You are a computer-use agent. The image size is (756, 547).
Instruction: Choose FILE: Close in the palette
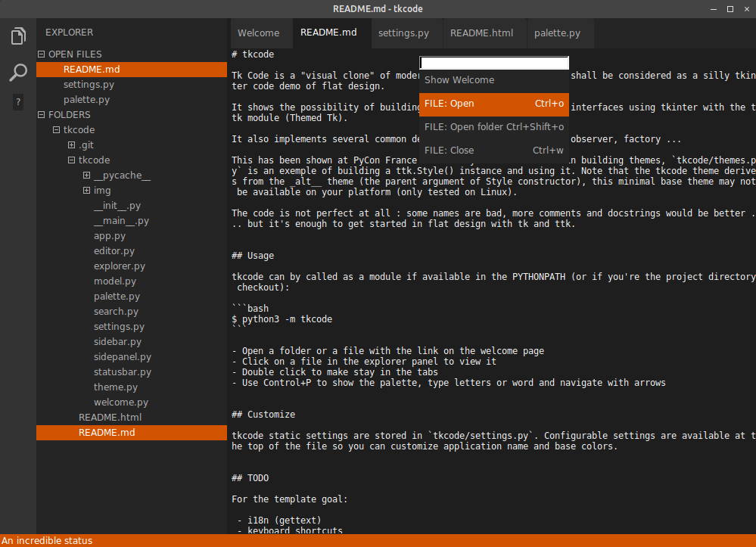(494, 151)
